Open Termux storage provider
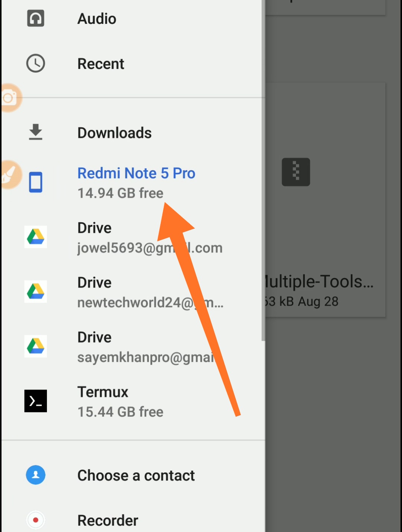The image size is (402, 532). point(133,401)
